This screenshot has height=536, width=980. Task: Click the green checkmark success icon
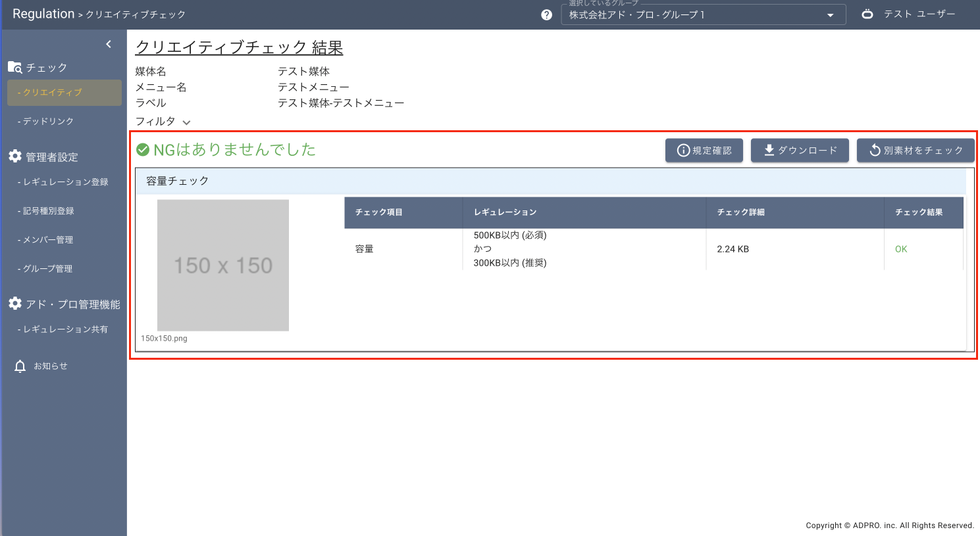[x=143, y=149]
